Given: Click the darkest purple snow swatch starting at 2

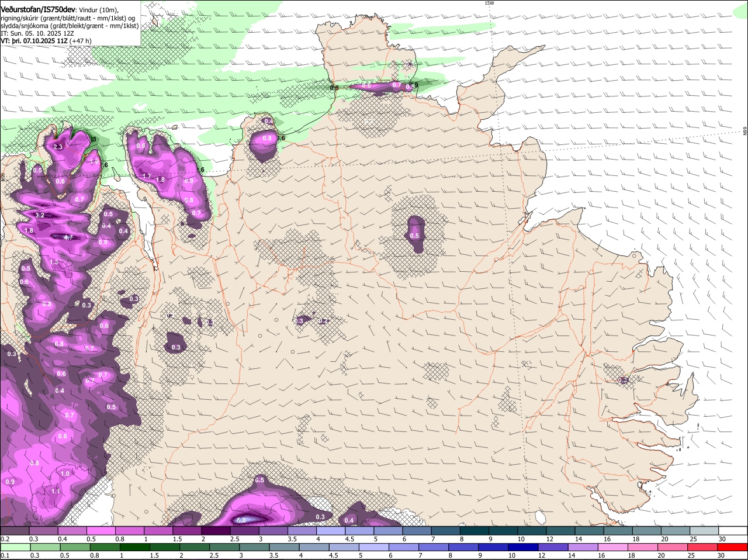Looking at the screenshot, I should point(216,530).
